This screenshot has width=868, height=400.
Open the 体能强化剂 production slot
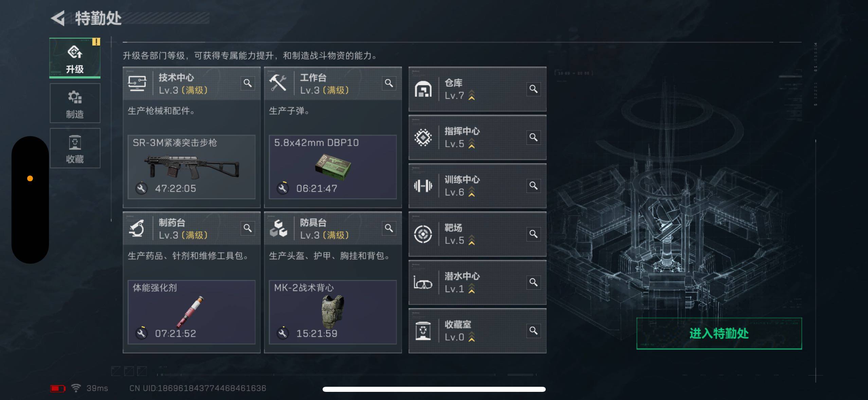tap(192, 312)
